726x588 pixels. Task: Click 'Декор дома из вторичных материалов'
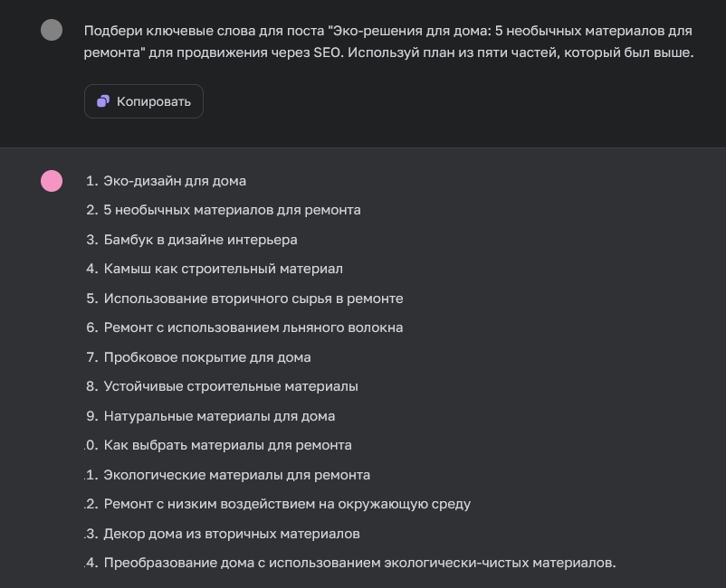pos(232,534)
